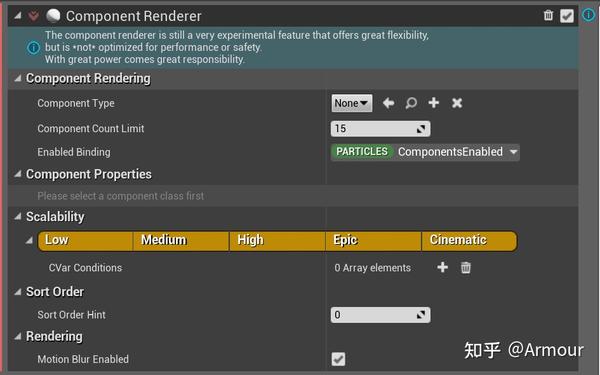Click the Enabled Binding label
Image resolution: width=600 pixels, height=375 pixels.
(74, 152)
